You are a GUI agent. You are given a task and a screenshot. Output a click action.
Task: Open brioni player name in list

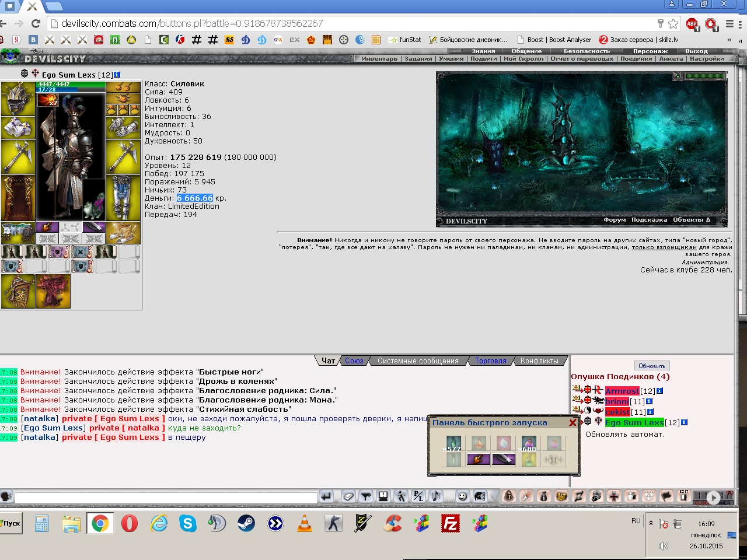(x=617, y=401)
